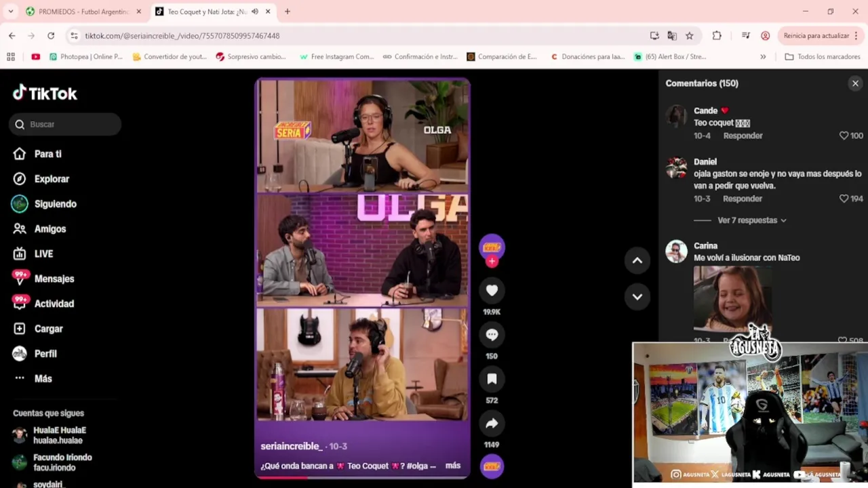Reply to Daniel's comment
The image size is (868, 488).
click(x=743, y=199)
